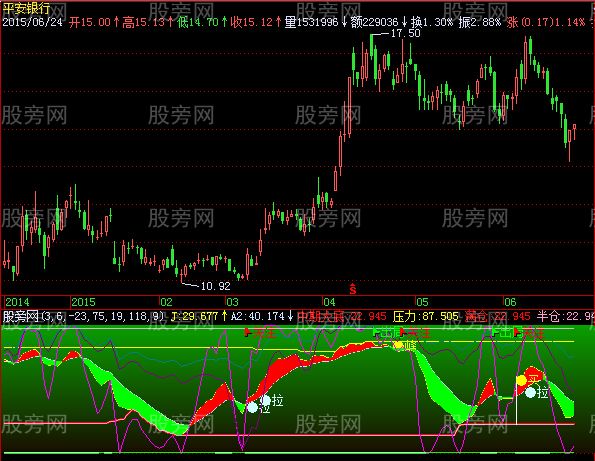Screen dimensions: 595x461
Task: Click the 05 month label on time axis
Action: tap(422, 302)
